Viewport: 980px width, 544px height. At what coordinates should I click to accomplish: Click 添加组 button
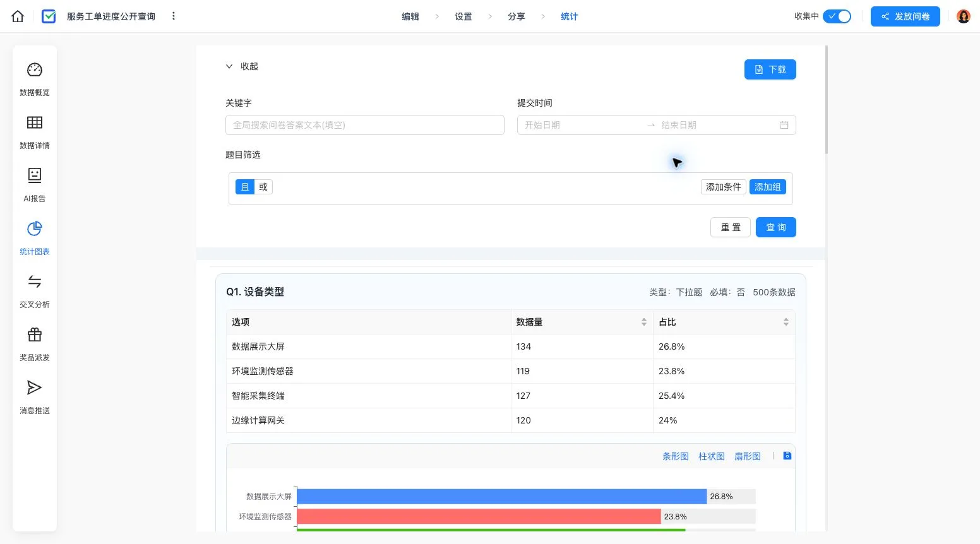click(768, 187)
